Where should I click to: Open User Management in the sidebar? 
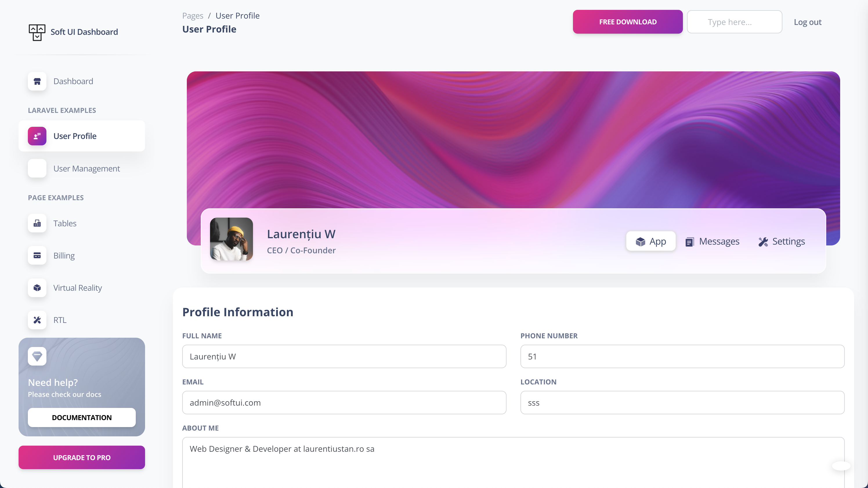86,169
